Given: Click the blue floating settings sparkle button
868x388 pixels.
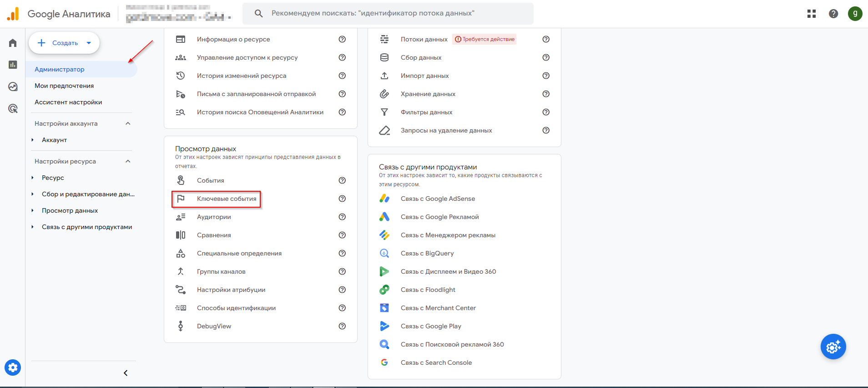Looking at the screenshot, I should pyautogui.click(x=833, y=347).
